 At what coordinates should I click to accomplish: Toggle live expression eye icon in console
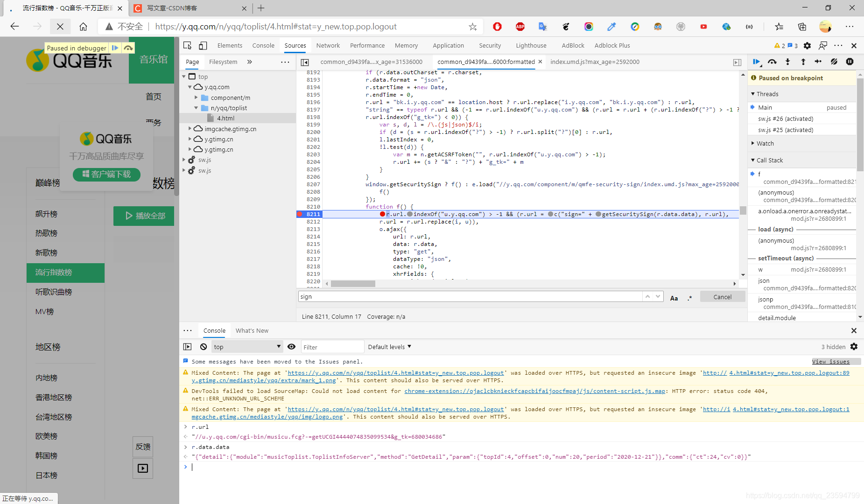pos(291,347)
